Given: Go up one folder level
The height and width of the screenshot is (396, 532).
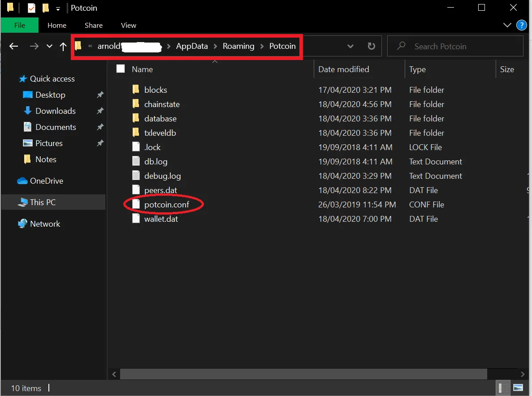Looking at the screenshot, I should click(63, 46).
